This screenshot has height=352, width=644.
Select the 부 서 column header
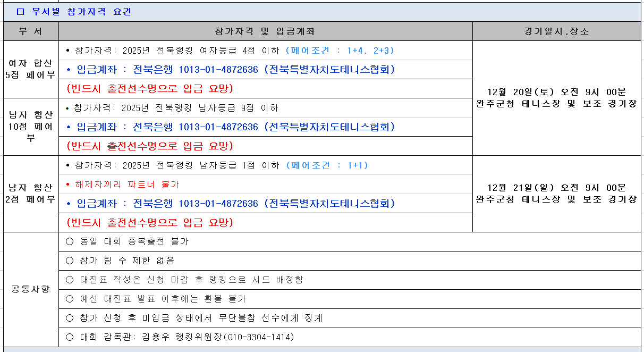30,31
